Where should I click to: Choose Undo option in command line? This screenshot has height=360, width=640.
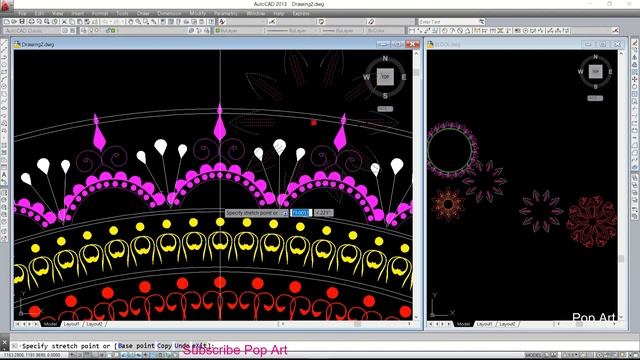tap(182, 346)
